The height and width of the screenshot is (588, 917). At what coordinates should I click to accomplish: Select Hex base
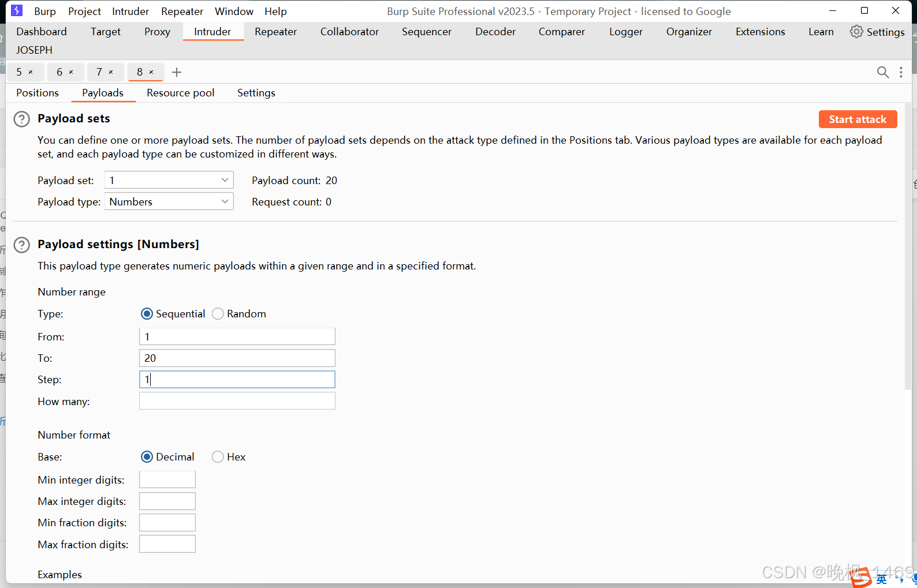(x=218, y=456)
